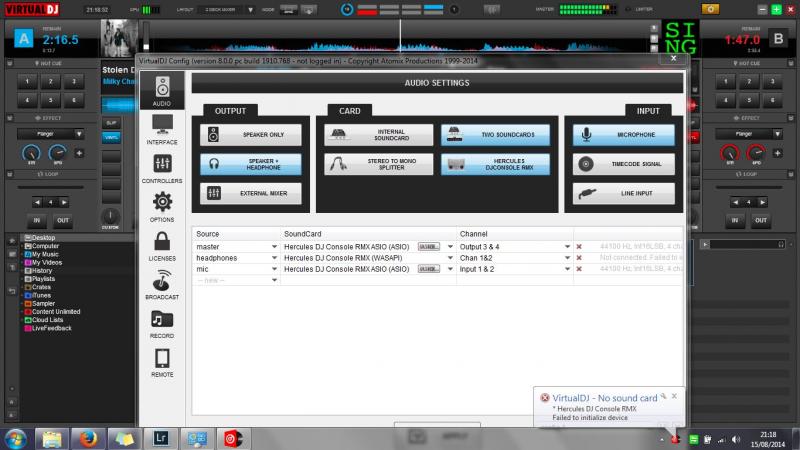This screenshot has width=800, height=450.
Task: Click the volume icon in system tray
Action: (x=736, y=439)
